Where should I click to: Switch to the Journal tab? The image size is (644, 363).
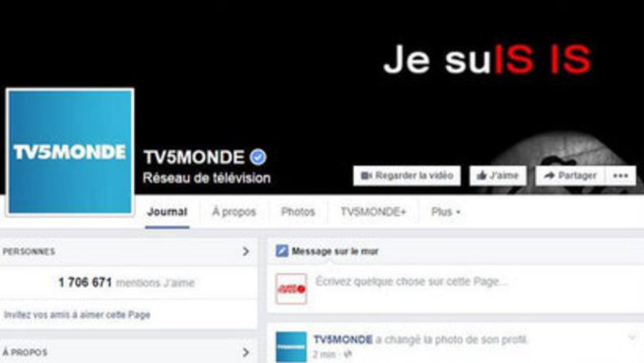pos(167,212)
